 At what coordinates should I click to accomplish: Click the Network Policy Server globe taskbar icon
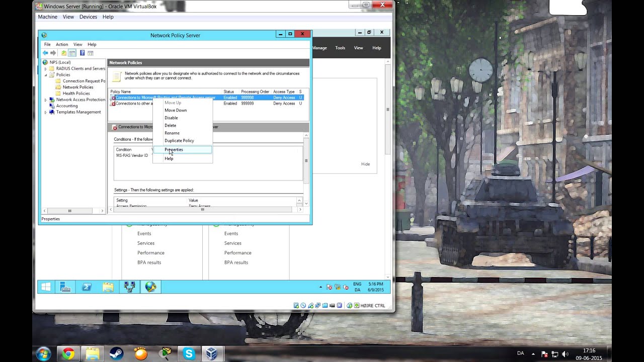pos(150,287)
